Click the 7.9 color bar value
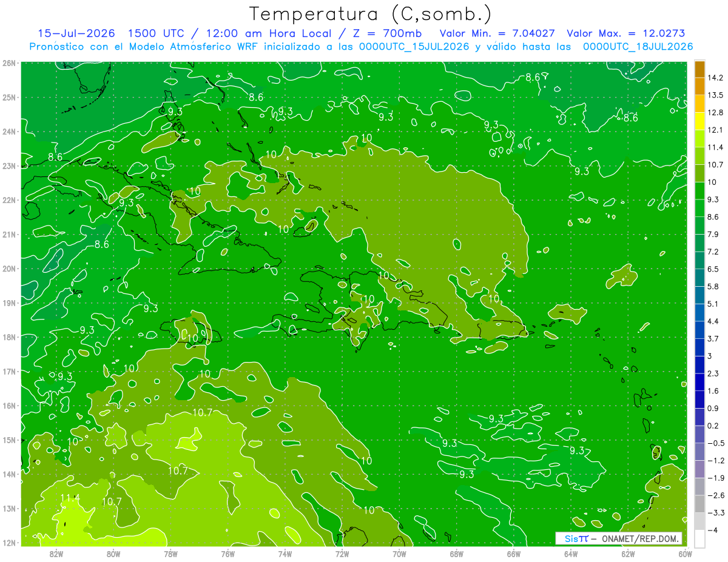728x562 pixels. pyautogui.click(x=713, y=234)
